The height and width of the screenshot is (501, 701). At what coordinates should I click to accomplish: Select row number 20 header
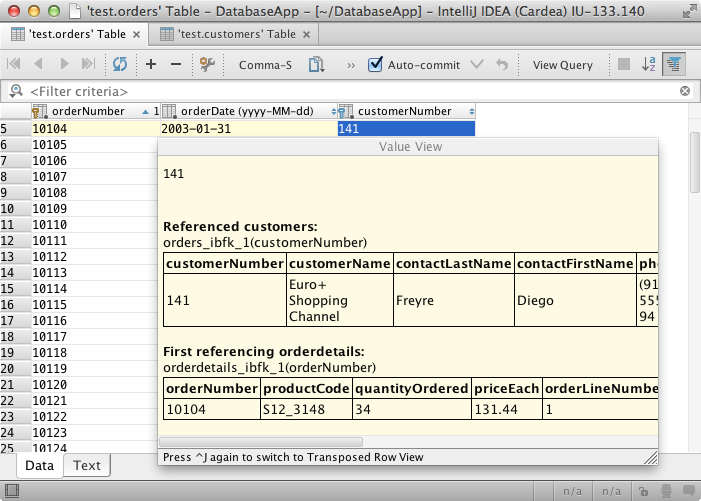click(x=15, y=369)
